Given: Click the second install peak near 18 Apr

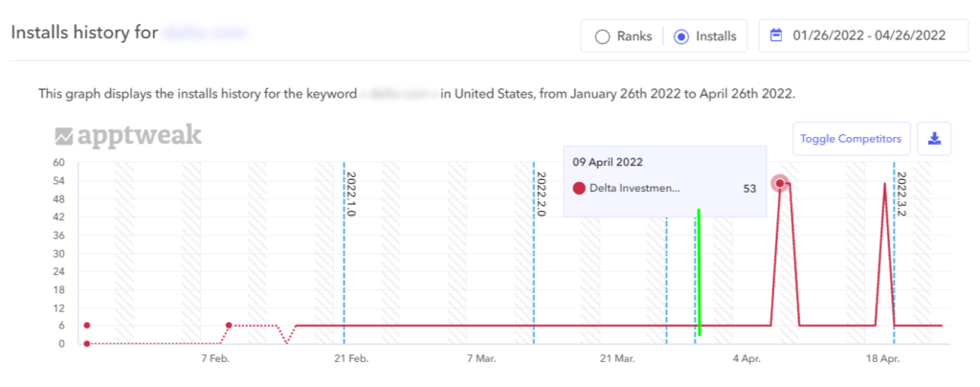Looking at the screenshot, I should (884, 183).
